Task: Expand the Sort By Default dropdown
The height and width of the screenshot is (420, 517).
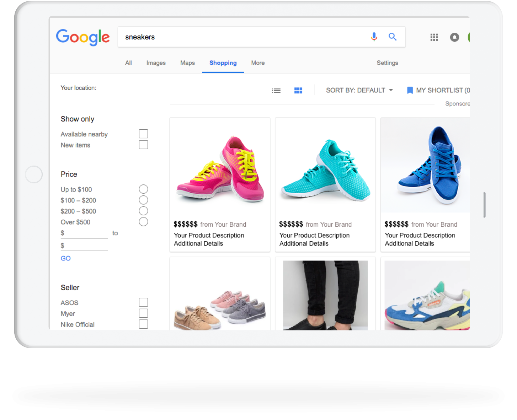Action: pos(359,90)
